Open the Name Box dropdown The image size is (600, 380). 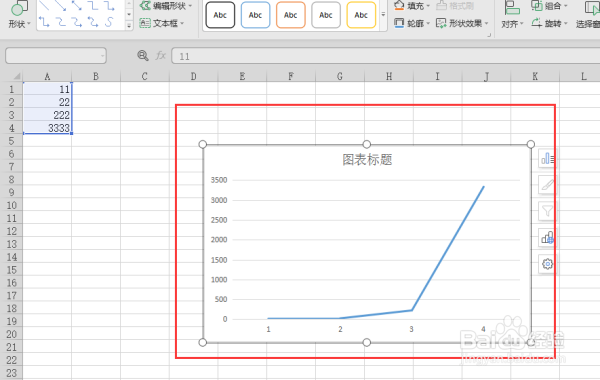click(103, 56)
